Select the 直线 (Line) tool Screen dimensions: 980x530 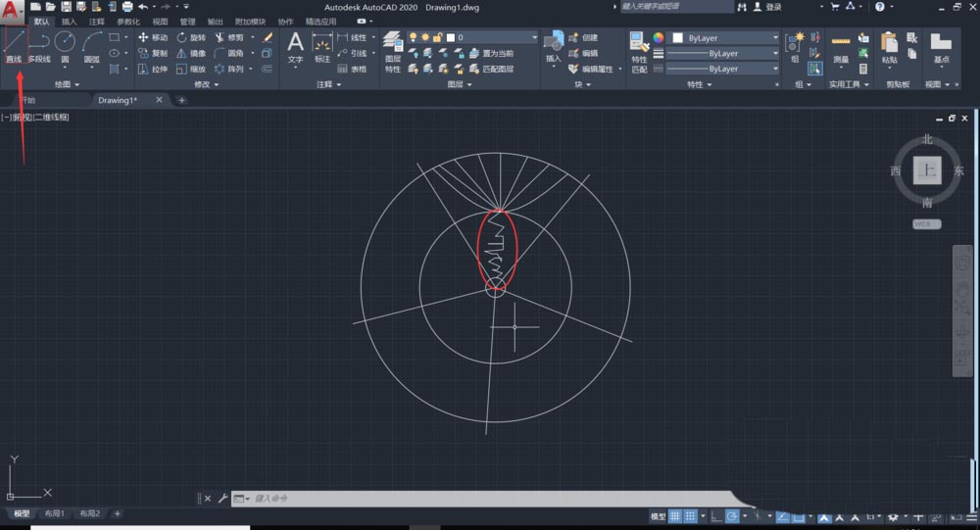point(14,46)
